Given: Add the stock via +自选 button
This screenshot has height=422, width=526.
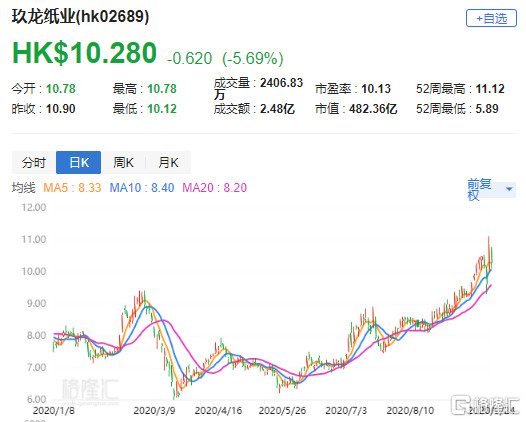Looking at the screenshot, I should pos(491,18).
